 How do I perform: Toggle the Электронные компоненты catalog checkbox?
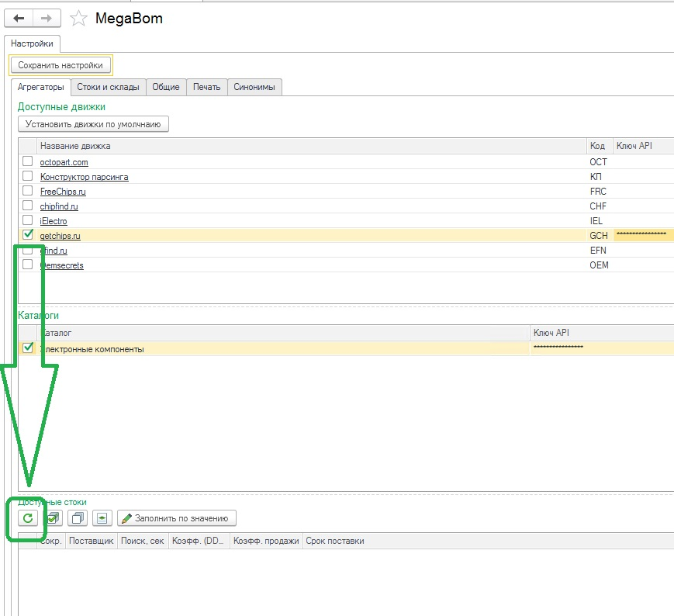(x=28, y=348)
